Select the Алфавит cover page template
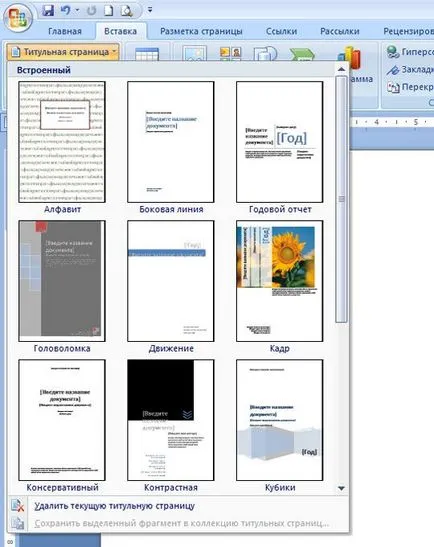This screenshot has height=547, width=434. 62,142
